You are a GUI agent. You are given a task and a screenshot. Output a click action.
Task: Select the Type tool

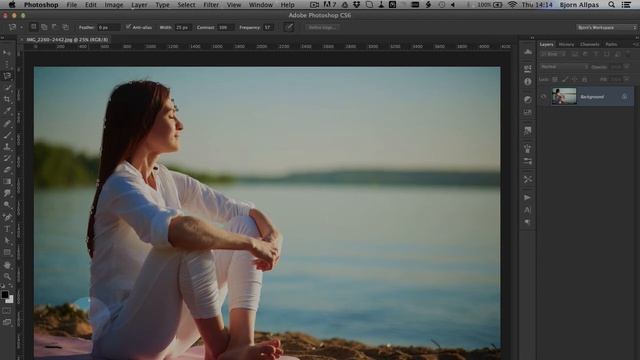pos(7,229)
